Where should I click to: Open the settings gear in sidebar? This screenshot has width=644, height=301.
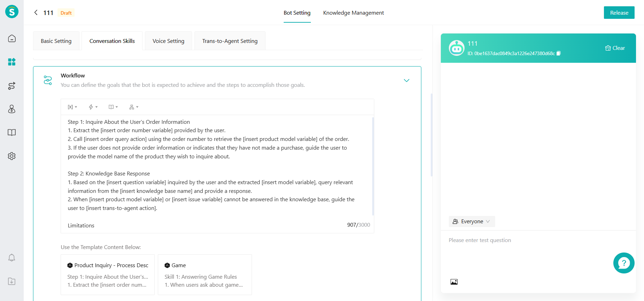tap(12, 156)
